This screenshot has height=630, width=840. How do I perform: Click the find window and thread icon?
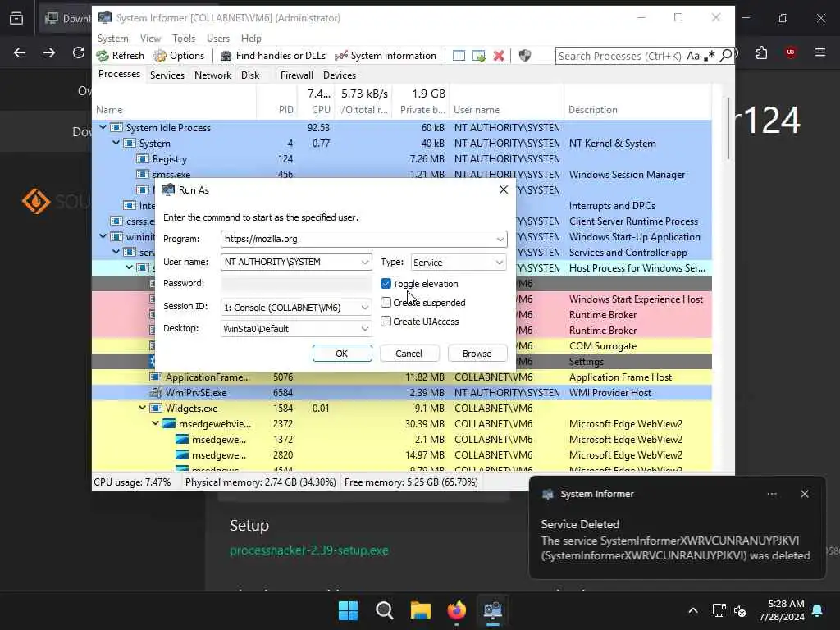pos(478,56)
